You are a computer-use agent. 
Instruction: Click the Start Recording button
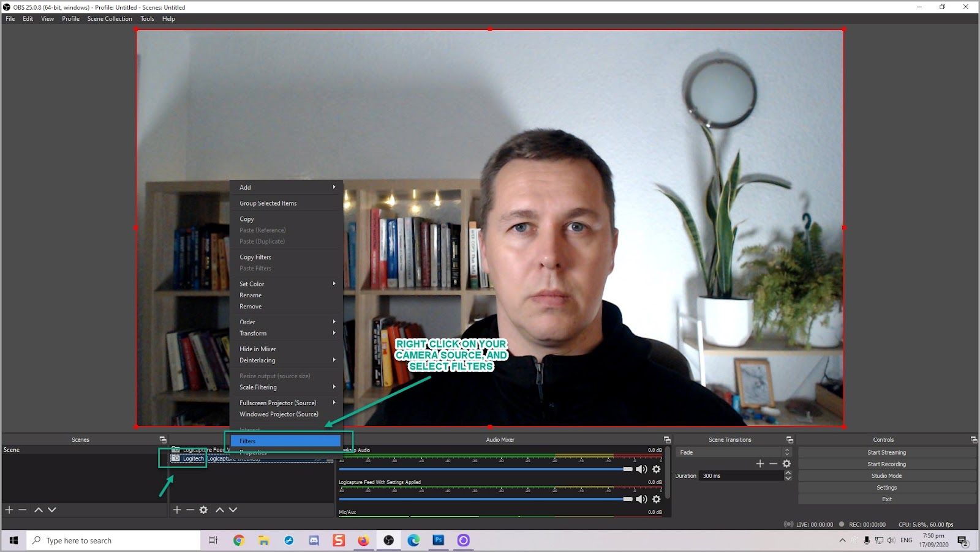(x=887, y=464)
